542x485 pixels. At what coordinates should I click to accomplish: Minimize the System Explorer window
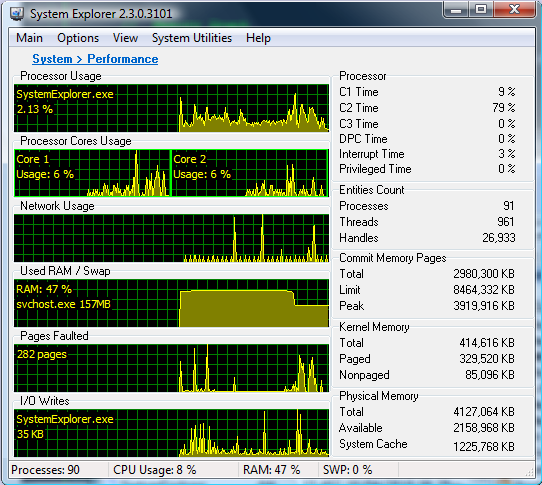point(456,10)
